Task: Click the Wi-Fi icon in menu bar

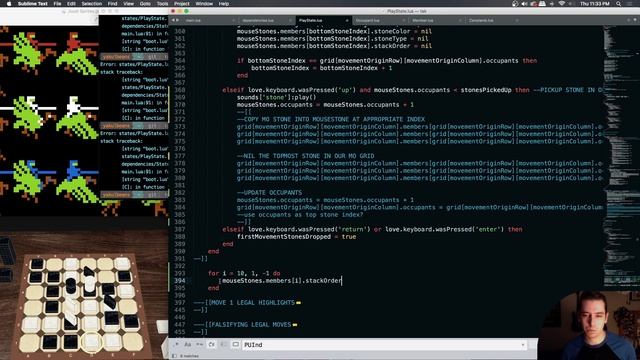Action: click(x=562, y=4)
